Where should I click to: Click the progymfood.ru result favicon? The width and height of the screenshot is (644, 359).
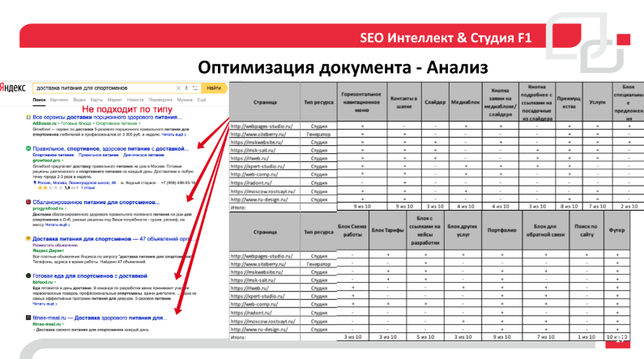pos(28,202)
